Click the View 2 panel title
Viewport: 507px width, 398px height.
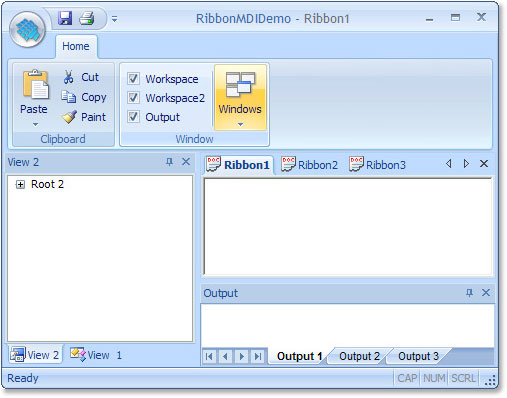click(x=23, y=162)
